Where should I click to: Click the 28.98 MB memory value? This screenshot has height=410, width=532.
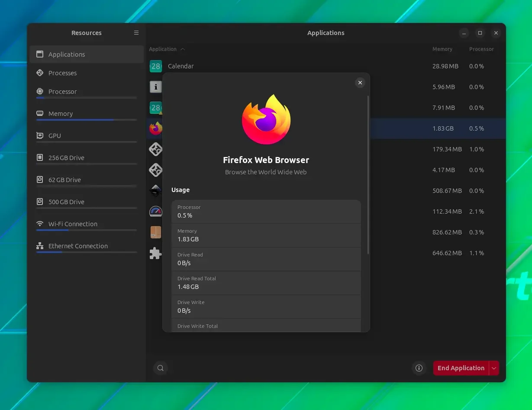coord(445,66)
